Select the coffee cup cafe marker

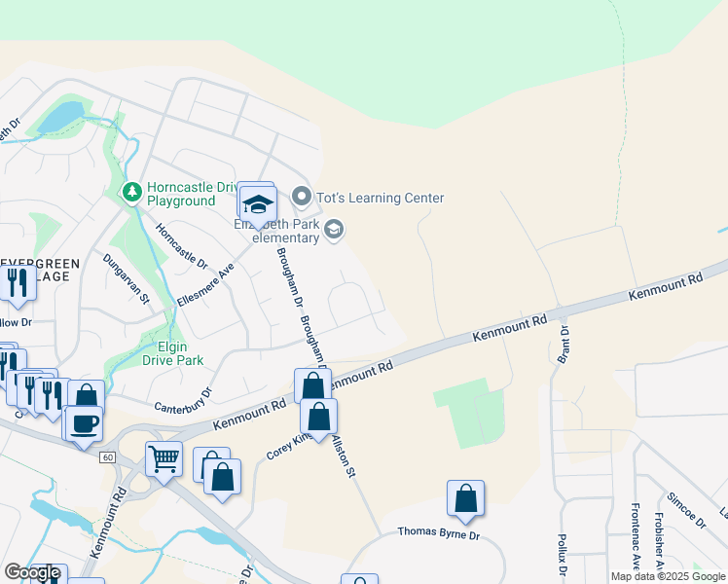click(84, 424)
